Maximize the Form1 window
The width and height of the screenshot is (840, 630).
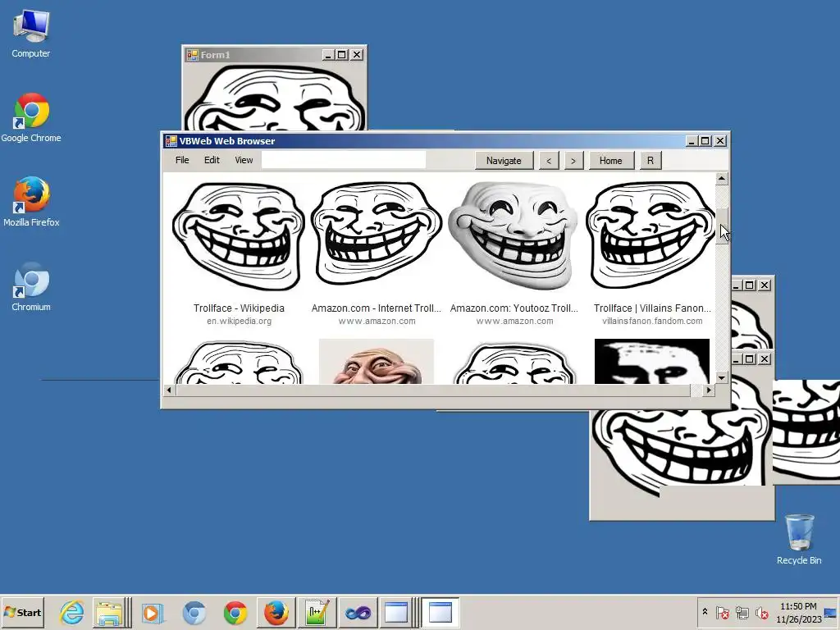click(342, 55)
